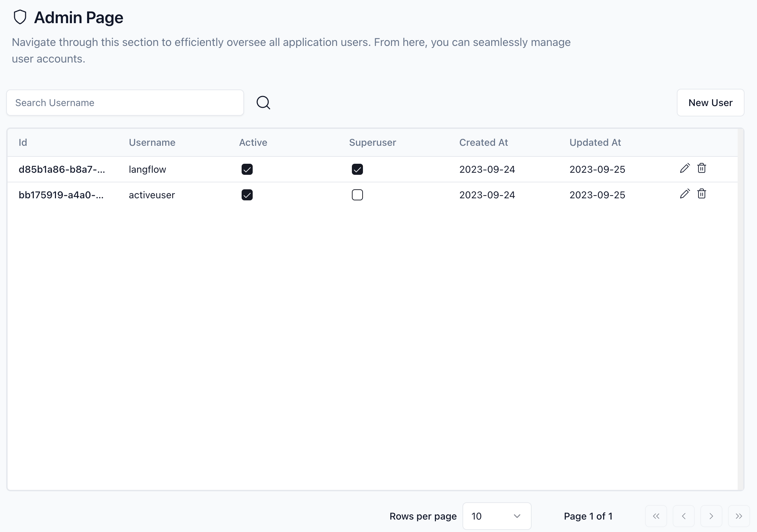Delete the langflow user with trash icon
Screen dimensions: 757x532
[701, 168]
